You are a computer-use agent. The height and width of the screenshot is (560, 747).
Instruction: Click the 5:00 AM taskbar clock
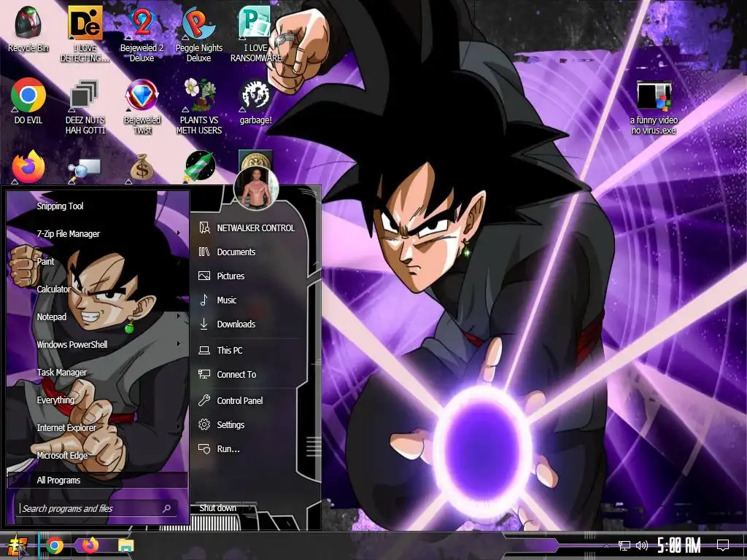[x=678, y=545]
